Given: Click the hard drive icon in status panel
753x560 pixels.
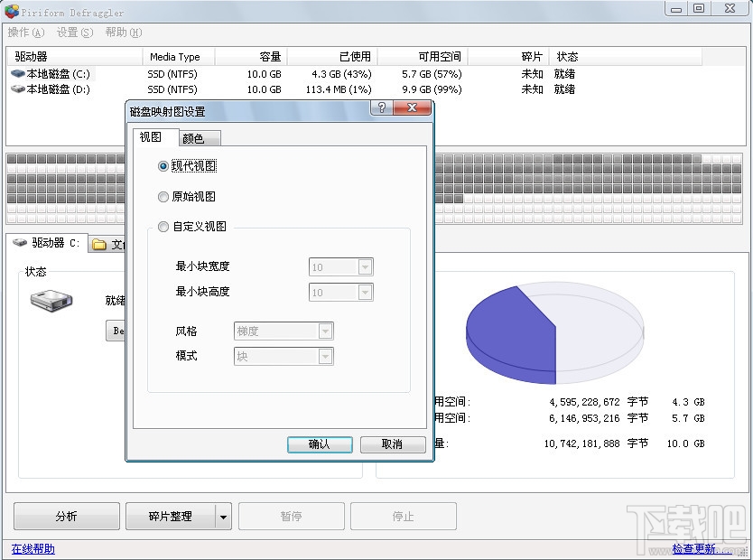Looking at the screenshot, I should tap(51, 301).
